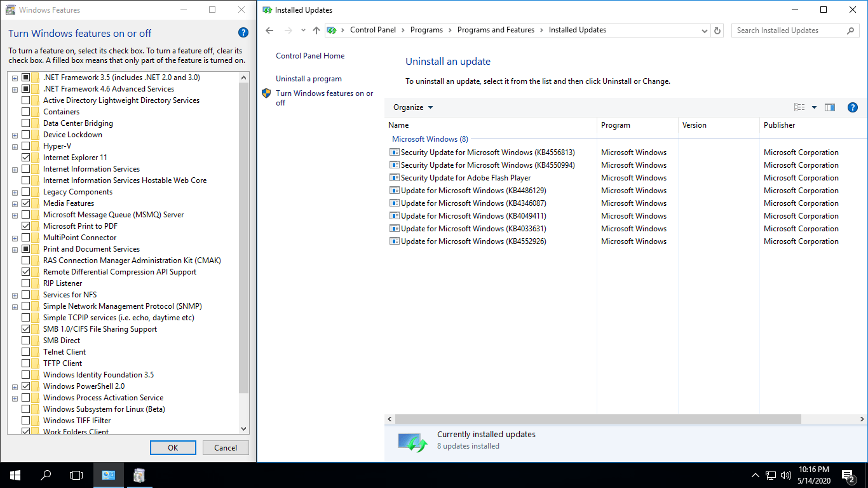Click the Programs and Features breadcrumb
The image size is (868, 488).
click(x=496, y=30)
